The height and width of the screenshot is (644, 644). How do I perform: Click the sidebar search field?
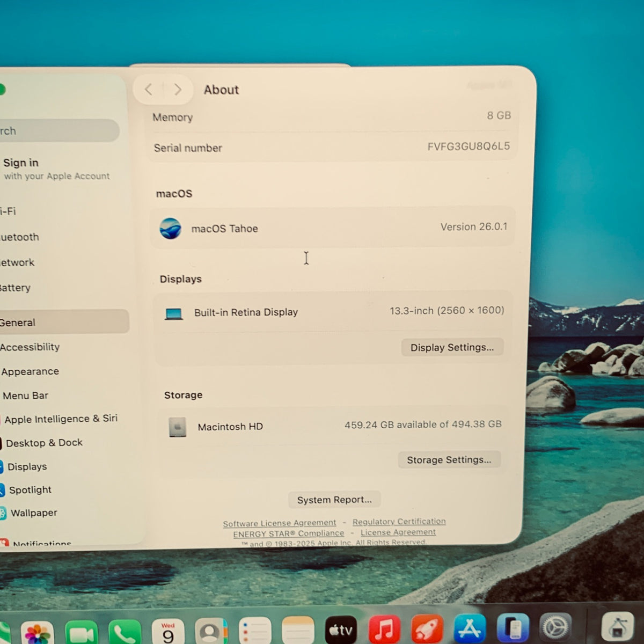coord(59,130)
